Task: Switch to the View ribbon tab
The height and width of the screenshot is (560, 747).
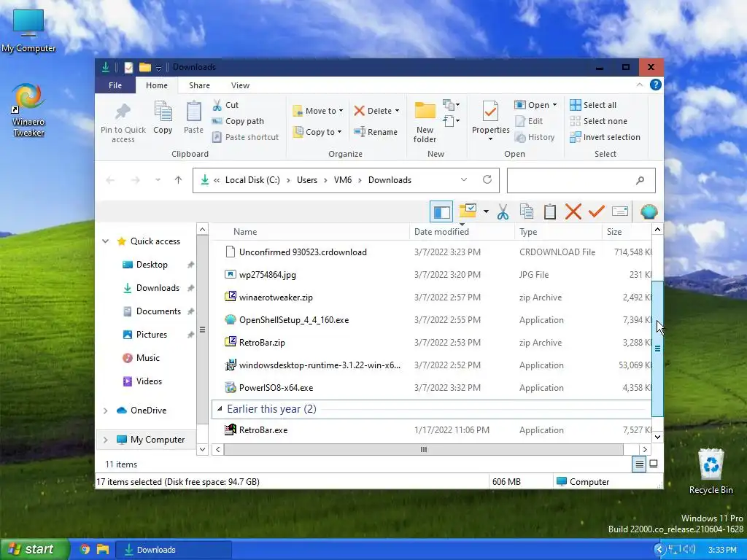Action: (240, 85)
